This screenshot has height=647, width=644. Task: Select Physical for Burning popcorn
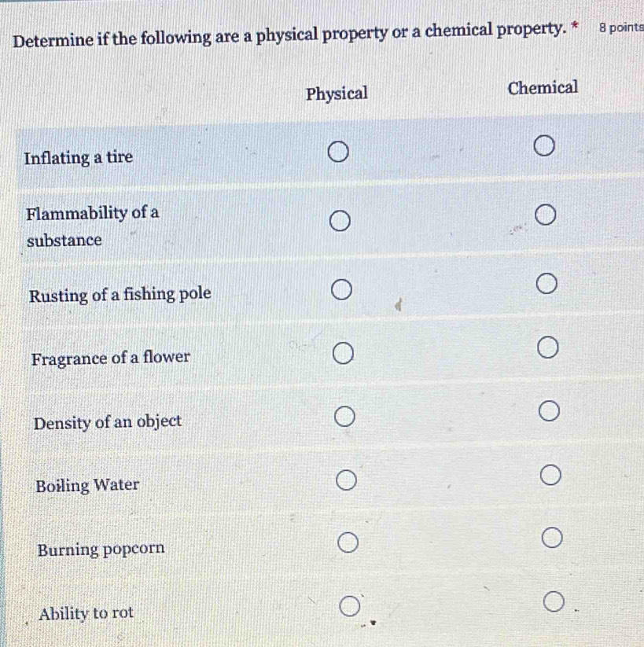tap(348, 542)
